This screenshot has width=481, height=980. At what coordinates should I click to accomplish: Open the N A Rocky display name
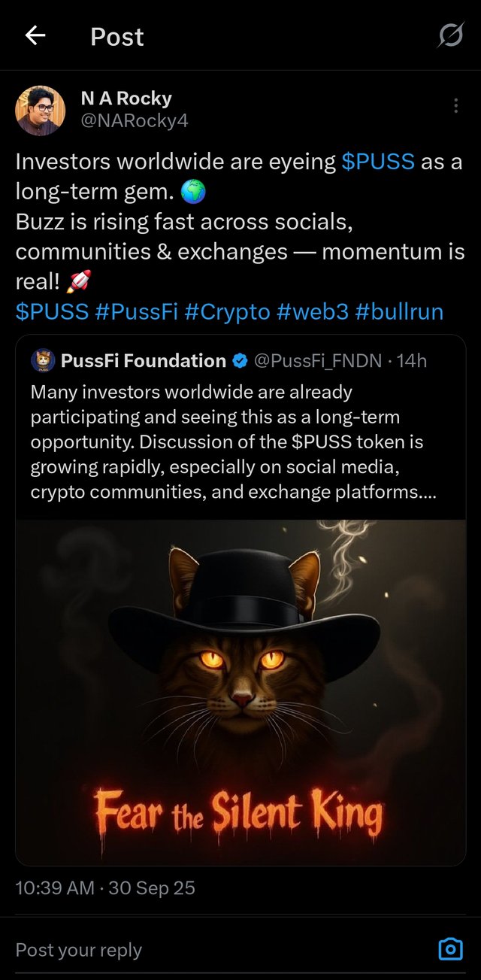126,99
